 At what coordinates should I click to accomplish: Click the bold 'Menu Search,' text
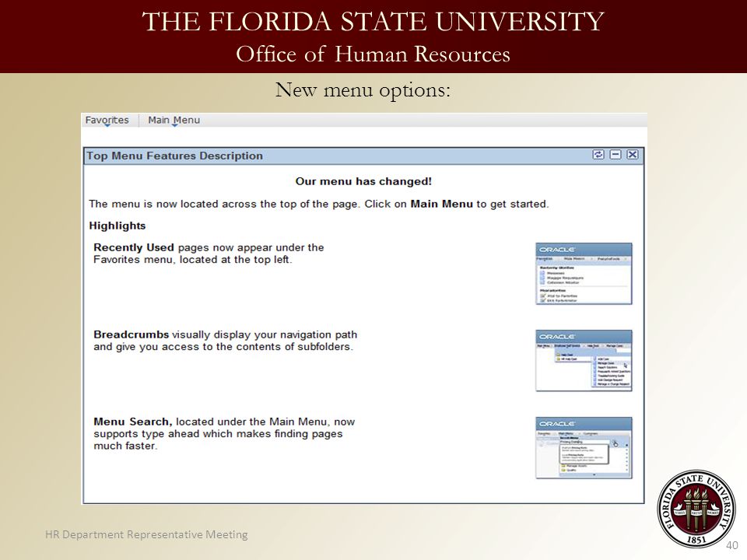(x=133, y=422)
